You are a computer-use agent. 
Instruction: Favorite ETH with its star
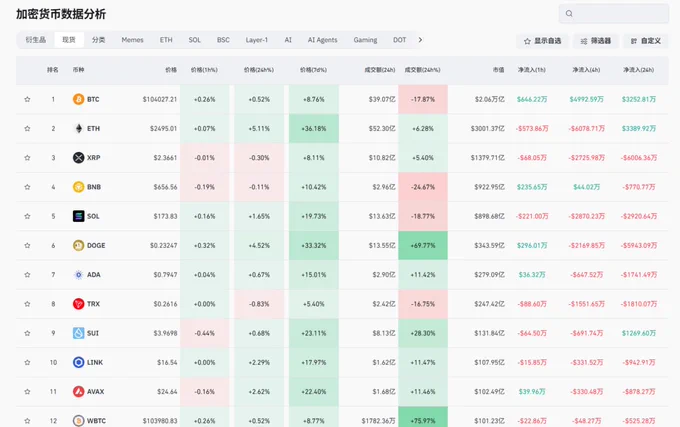[x=27, y=128]
